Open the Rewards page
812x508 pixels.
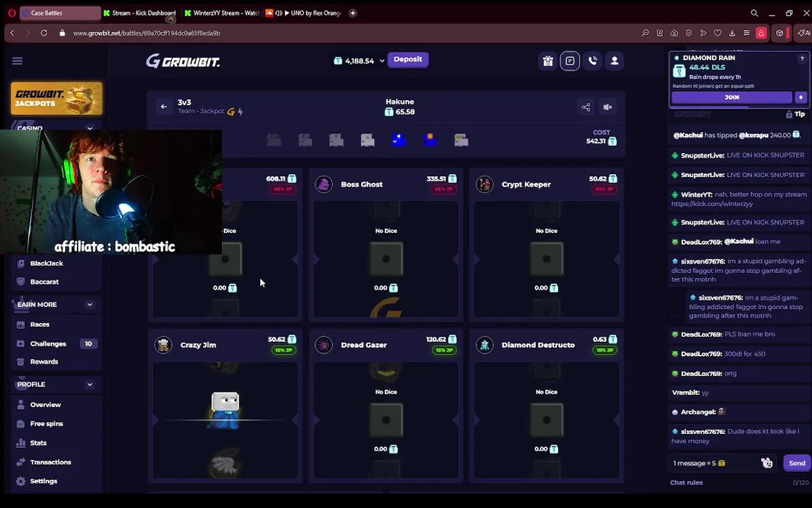click(x=44, y=362)
